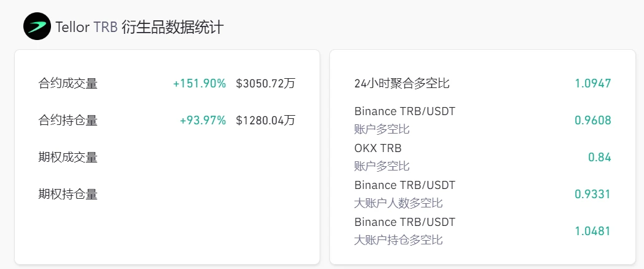Open Binance TRB/USDT 大账户持仓多空比 entry
The height and width of the screenshot is (269, 644).
click(x=404, y=231)
